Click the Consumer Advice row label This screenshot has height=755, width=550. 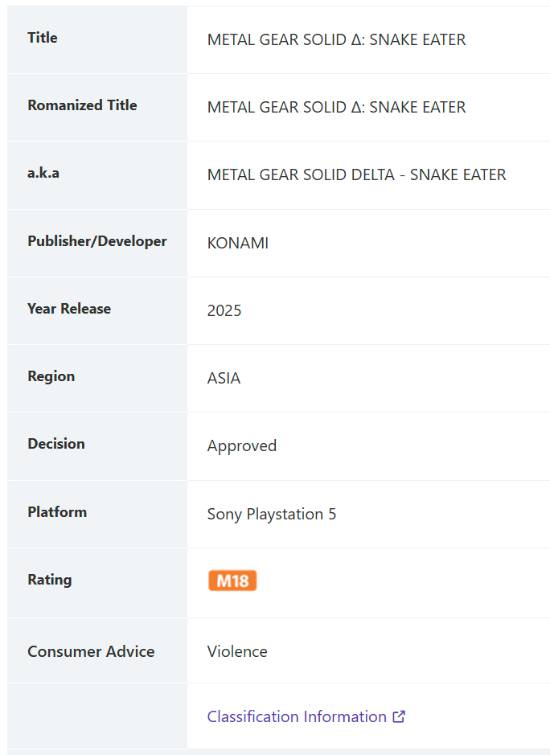tap(91, 651)
